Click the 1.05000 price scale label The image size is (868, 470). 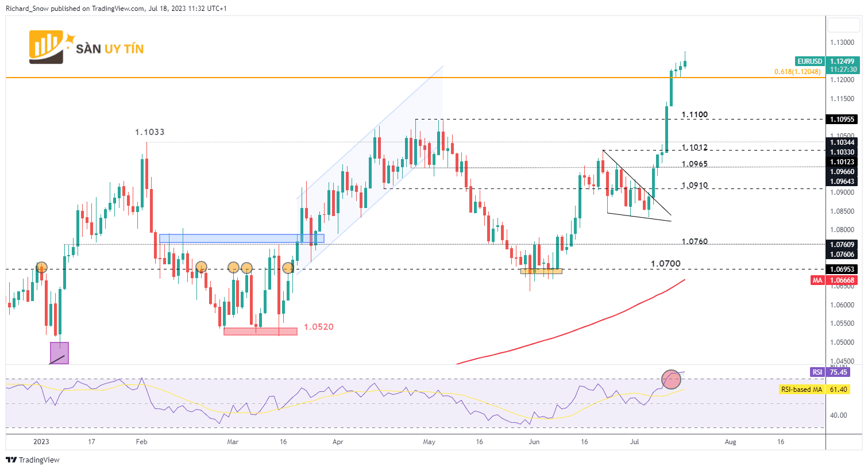pyautogui.click(x=842, y=342)
